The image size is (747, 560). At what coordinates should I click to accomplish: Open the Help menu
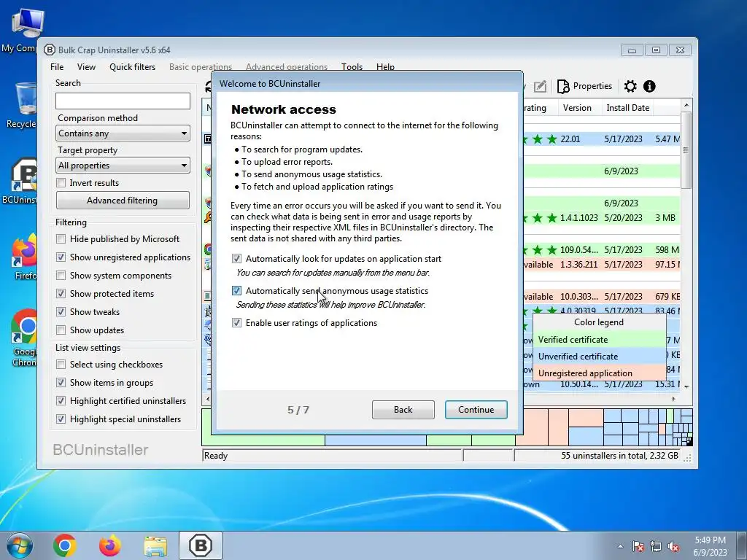(x=385, y=67)
